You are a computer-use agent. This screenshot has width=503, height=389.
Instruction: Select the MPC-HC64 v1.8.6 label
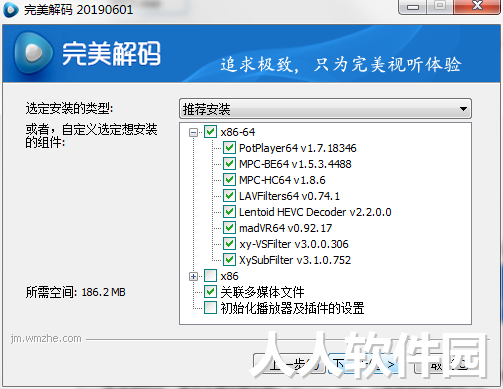click(x=282, y=180)
